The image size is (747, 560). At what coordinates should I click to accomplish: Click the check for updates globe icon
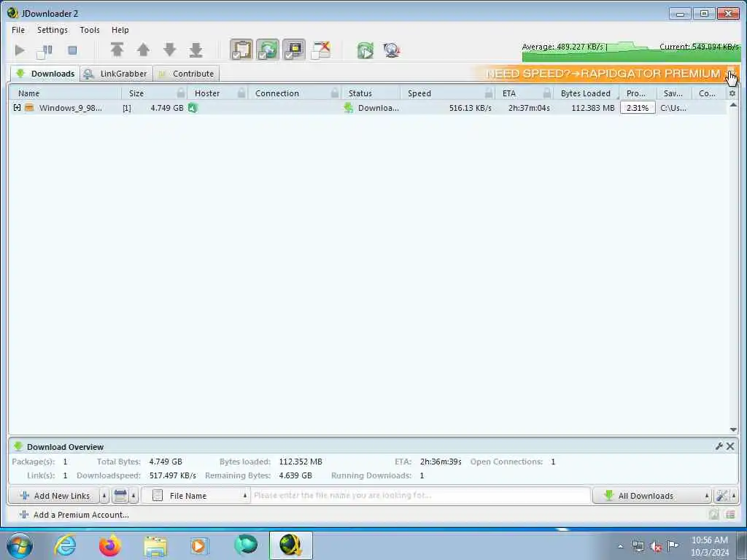(392, 50)
